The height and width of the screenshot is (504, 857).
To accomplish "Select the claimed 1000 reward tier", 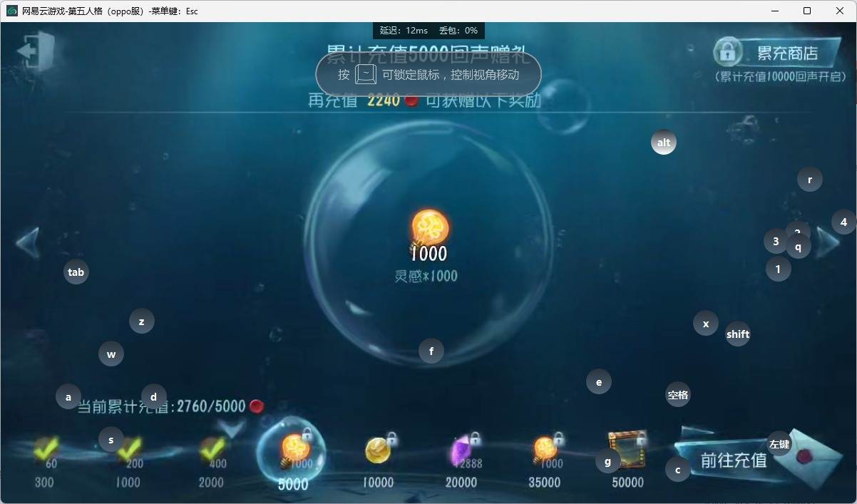I will 128,461.
